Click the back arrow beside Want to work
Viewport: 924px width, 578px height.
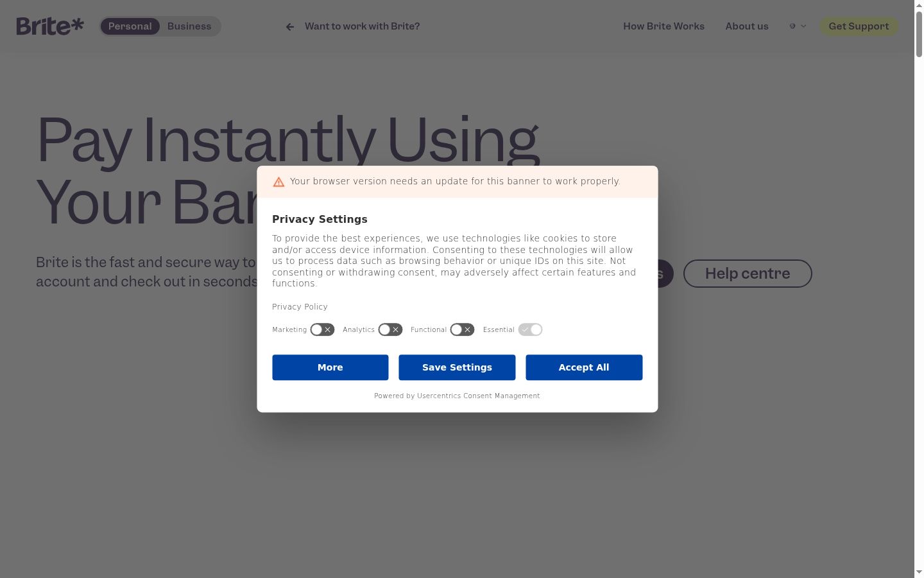(x=290, y=27)
